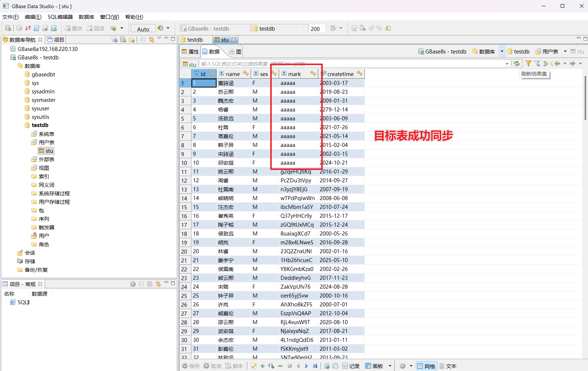Click the 回滚 rollback button

[x=95, y=28]
